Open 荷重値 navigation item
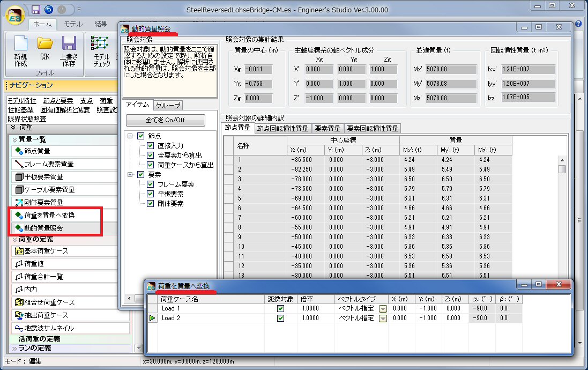588x370 pixels. click(64, 264)
